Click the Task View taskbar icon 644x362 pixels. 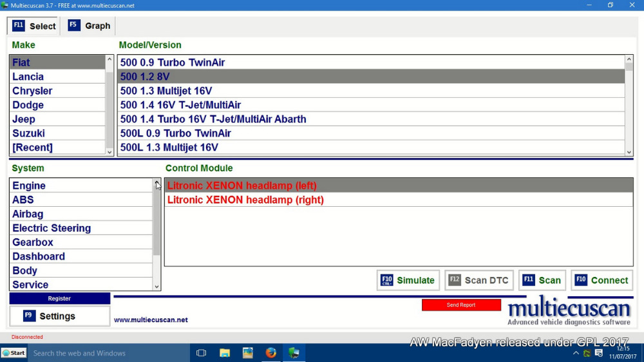pyautogui.click(x=201, y=353)
